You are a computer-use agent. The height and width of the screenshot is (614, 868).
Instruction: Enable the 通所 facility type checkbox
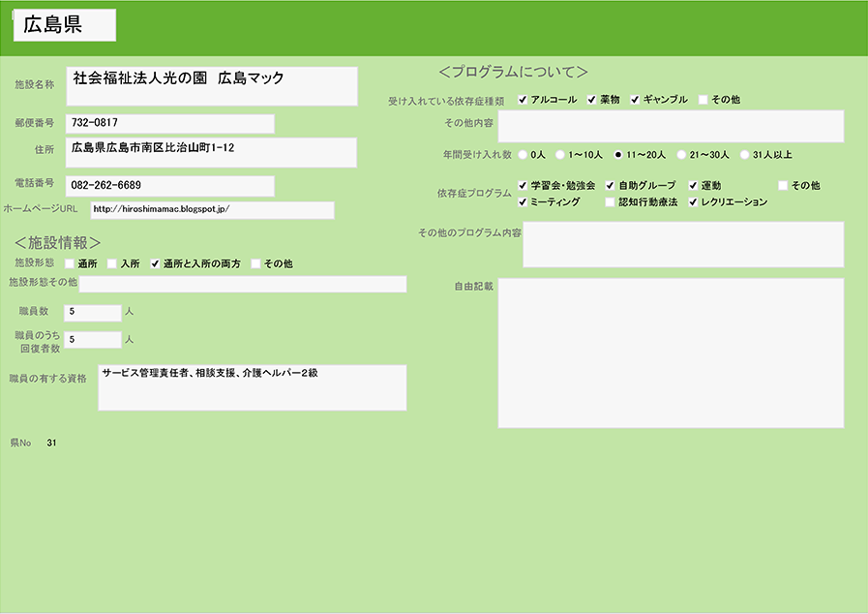pos(70,263)
